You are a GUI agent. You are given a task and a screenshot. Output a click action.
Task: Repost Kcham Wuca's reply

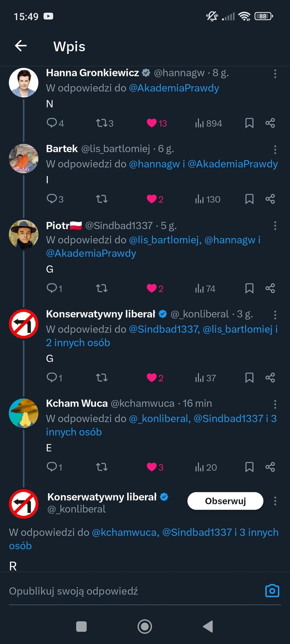click(102, 467)
